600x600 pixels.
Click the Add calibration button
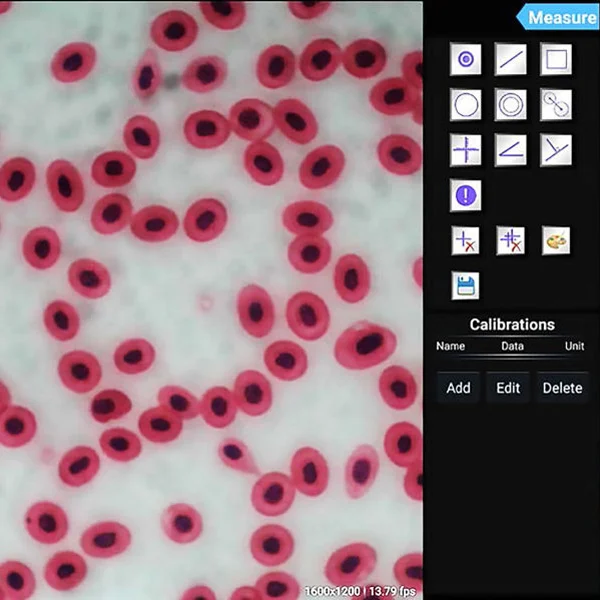(x=458, y=388)
